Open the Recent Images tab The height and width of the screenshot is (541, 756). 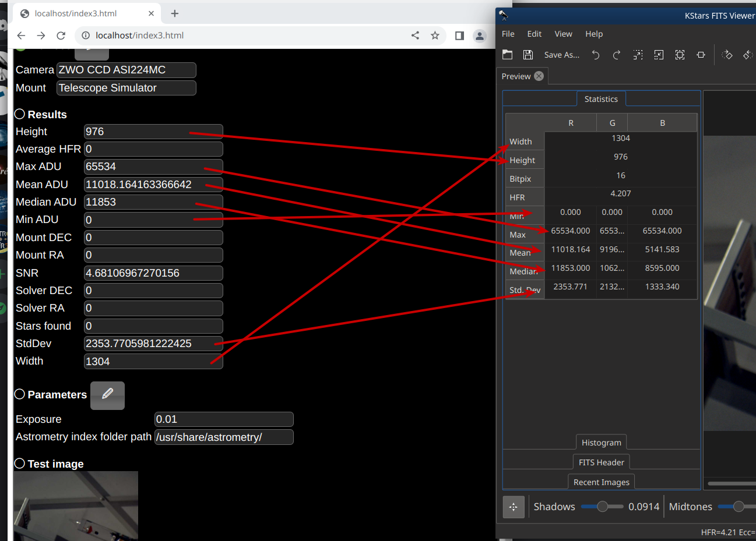click(x=602, y=482)
